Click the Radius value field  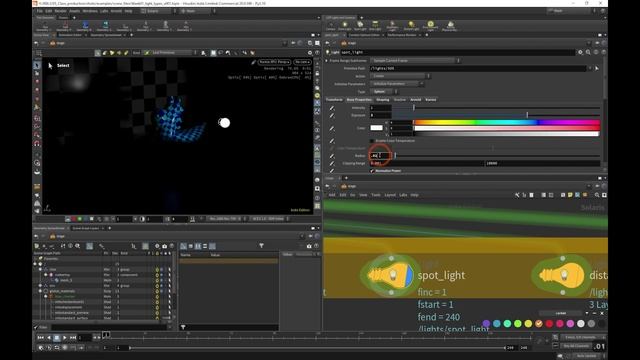380,156
